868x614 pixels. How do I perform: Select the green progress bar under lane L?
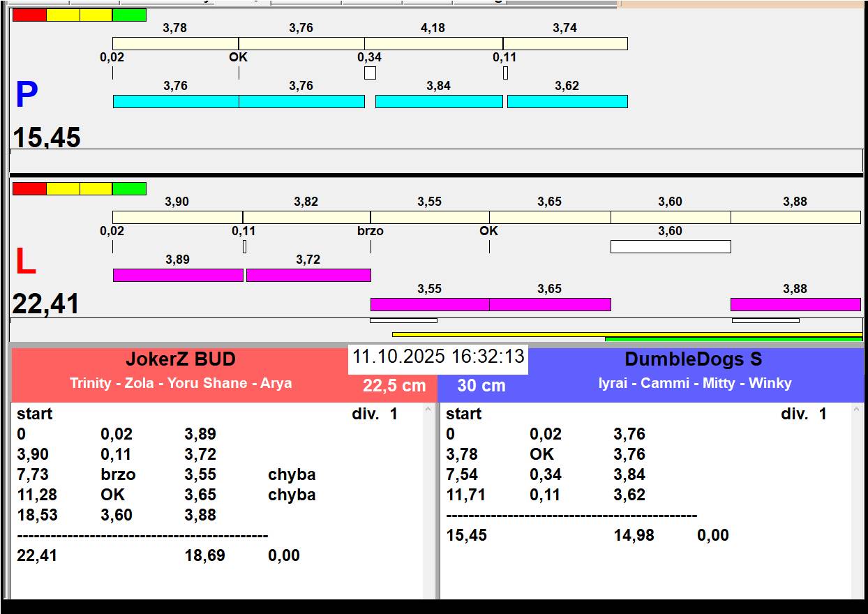733,339
